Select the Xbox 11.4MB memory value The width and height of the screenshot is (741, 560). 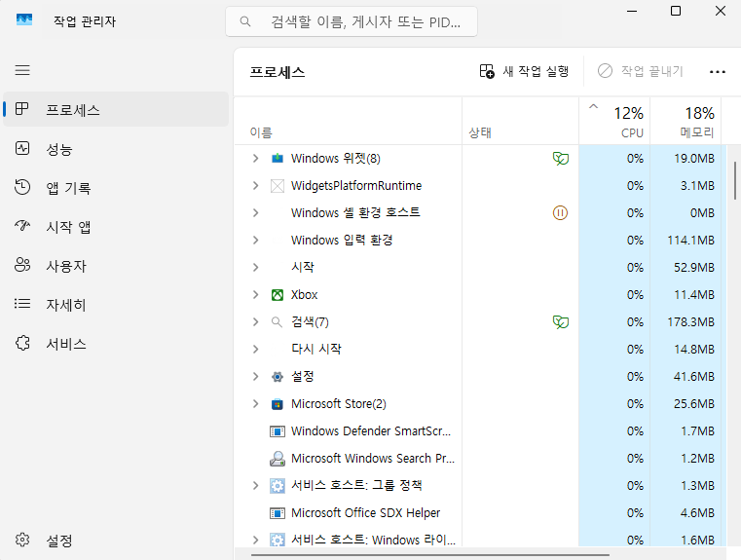[694, 295]
